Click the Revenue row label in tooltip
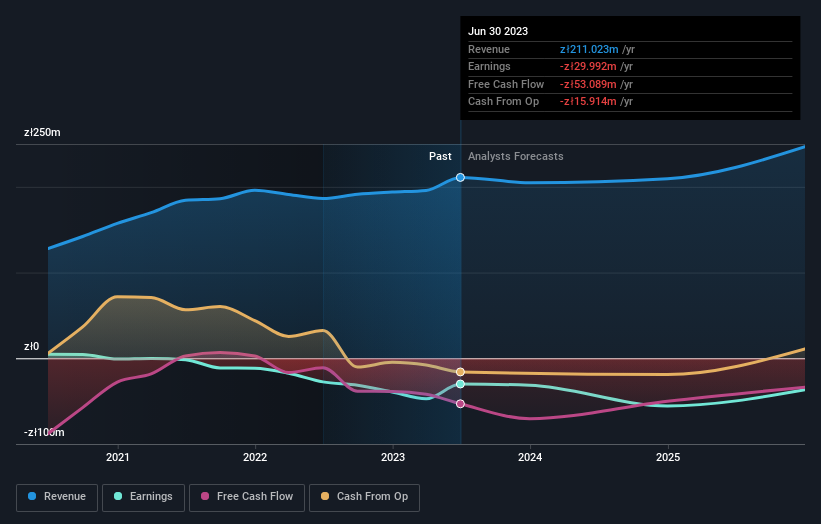Viewport: 821px width, 524px height. click(x=489, y=49)
